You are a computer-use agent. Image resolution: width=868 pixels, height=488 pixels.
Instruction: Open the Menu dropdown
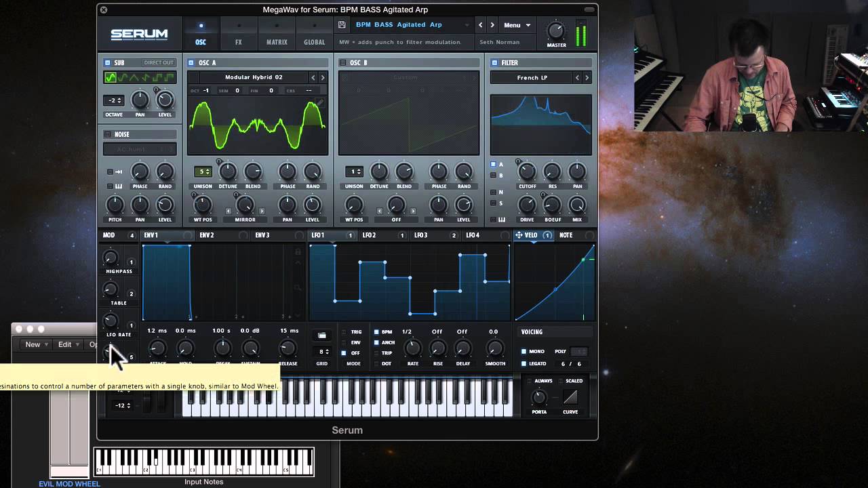tap(517, 25)
